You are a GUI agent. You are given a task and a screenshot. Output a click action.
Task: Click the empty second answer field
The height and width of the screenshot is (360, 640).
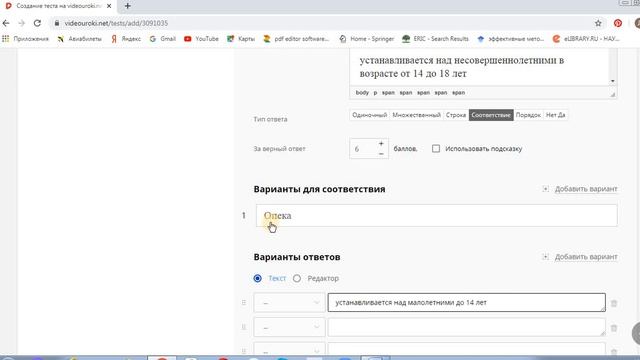pos(467,327)
